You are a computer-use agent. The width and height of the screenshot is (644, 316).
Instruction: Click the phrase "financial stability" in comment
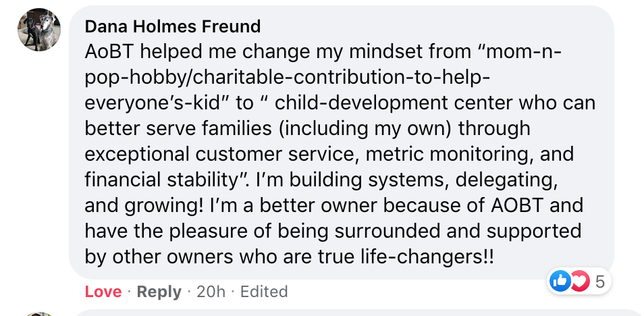pos(165,180)
